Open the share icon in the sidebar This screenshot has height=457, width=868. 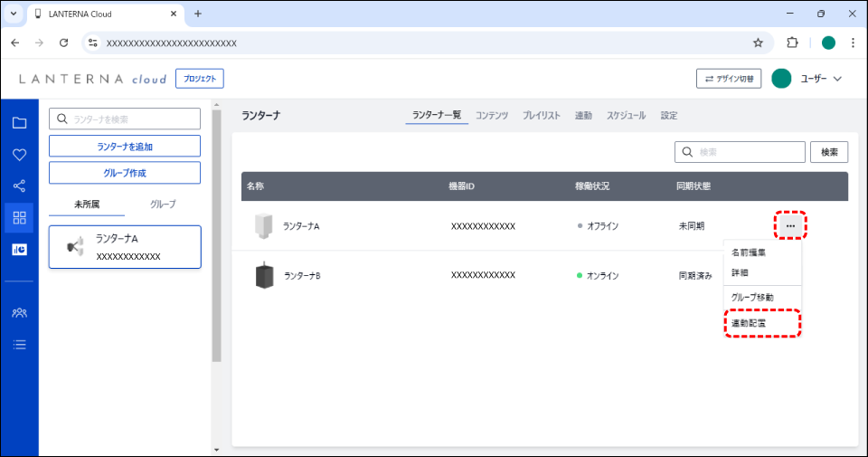(19, 186)
